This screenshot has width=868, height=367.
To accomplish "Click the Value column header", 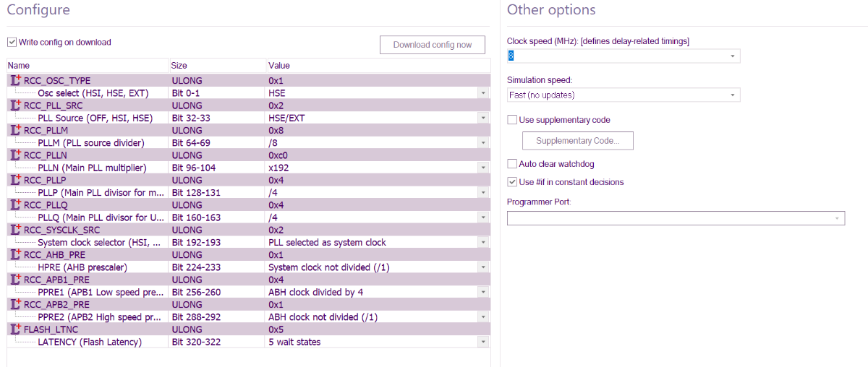I will 376,66.
